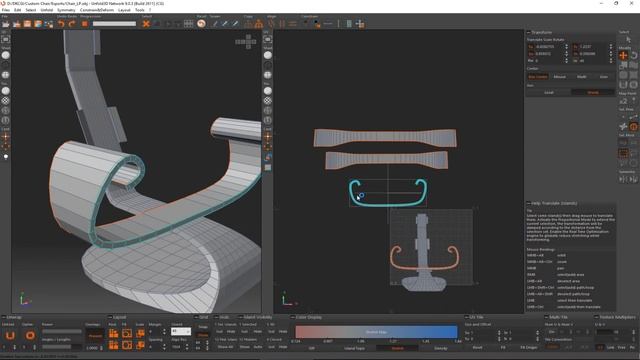Click the round Reset icon in toolbar

tap(201, 24)
